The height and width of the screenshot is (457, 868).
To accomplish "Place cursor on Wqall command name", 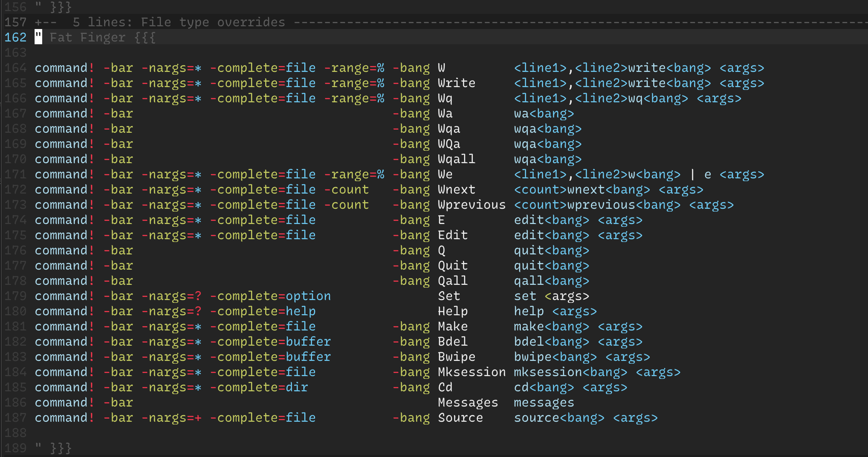I will click(456, 159).
